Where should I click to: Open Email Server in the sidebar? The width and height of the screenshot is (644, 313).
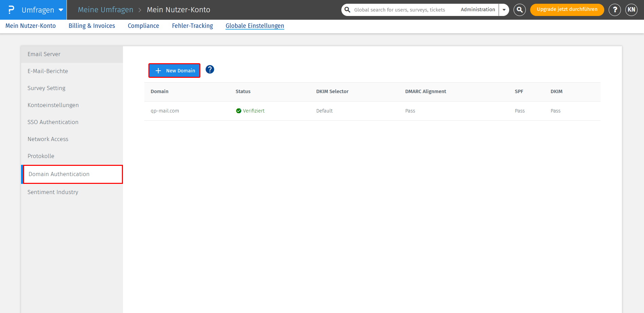(72, 54)
